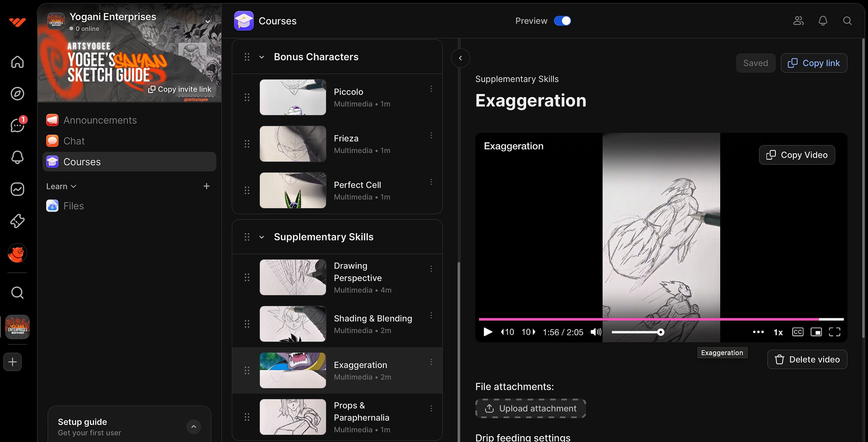Viewport: 868px width, 442px height.
Task: Open video more options menu
Action: (758, 332)
